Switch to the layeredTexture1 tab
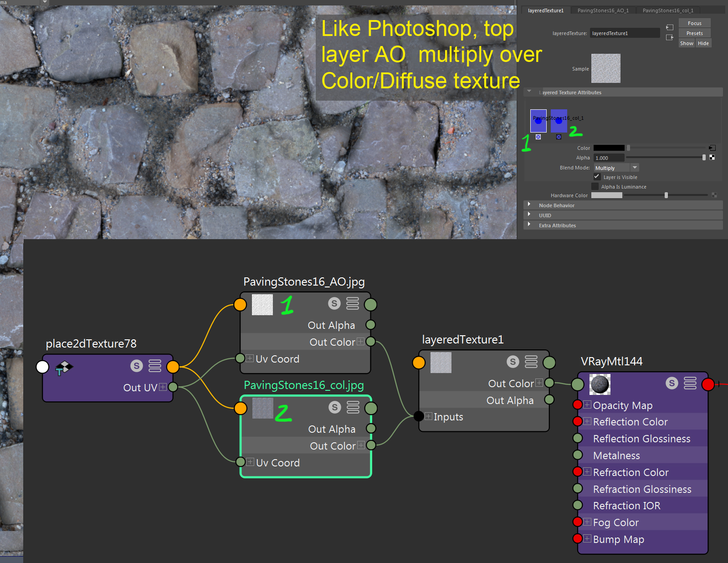The height and width of the screenshot is (563, 728). pyautogui.click(x=546, y=10)
